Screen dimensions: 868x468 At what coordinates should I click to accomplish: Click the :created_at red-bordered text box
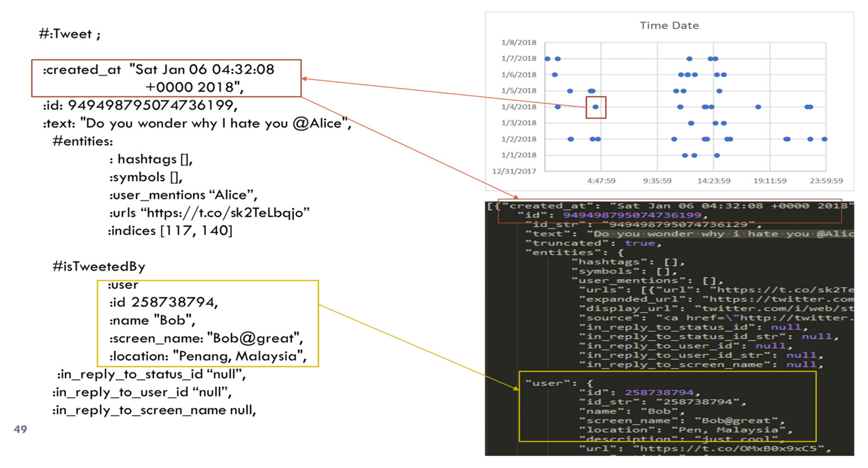pos(166,78)
